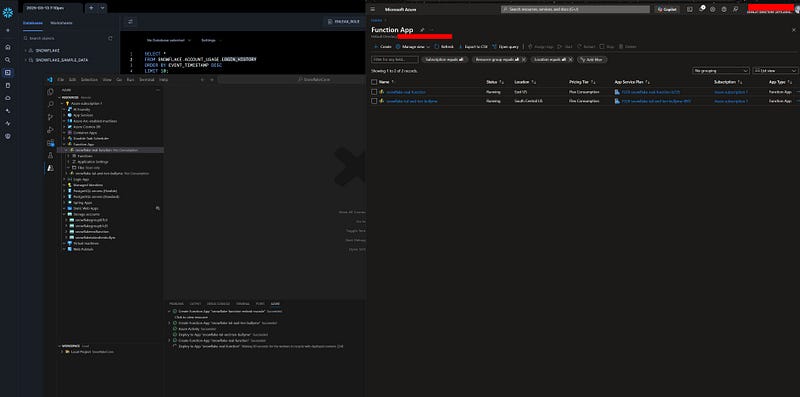800x397 pixels.
Task: Switch to Worksheets tab in Snowflake
Action: 61,23
